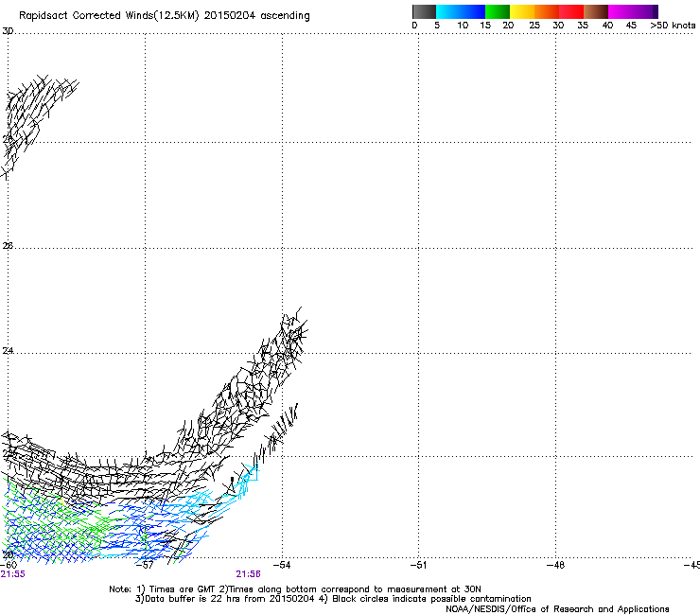The height and width of the screenshot is (615, 700).
Task: Click the '25' legend scale label
Action: pos(534,26)
